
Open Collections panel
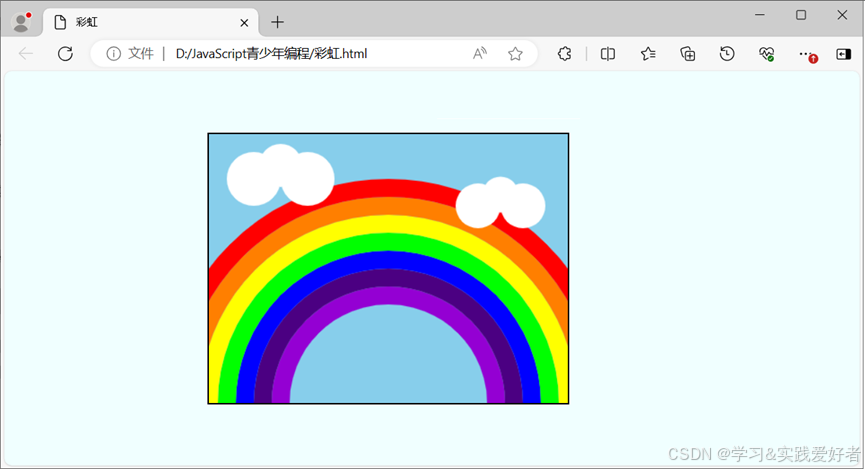click(687, 54)
